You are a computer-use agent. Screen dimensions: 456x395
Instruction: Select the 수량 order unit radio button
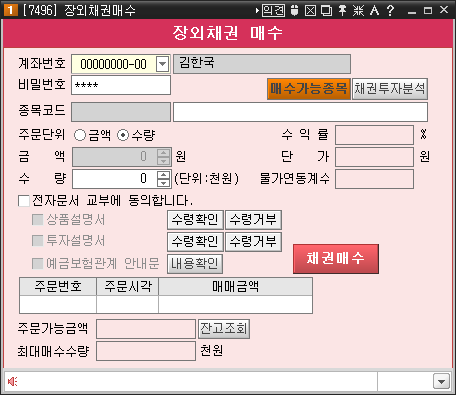click(x=123, y=135)
